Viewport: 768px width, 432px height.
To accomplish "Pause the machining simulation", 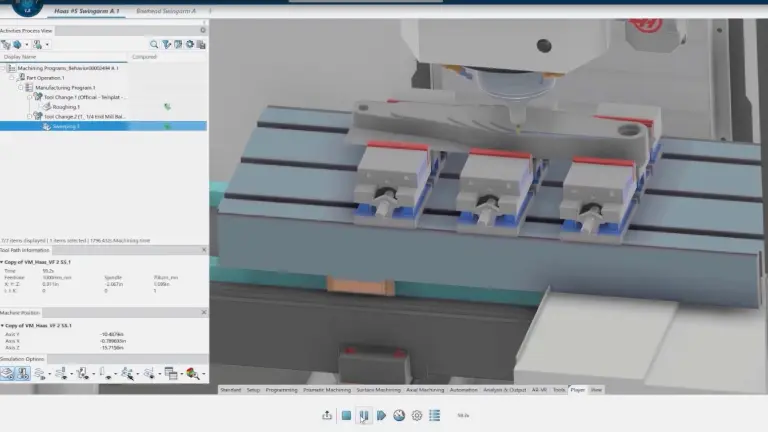I will 363,415.
